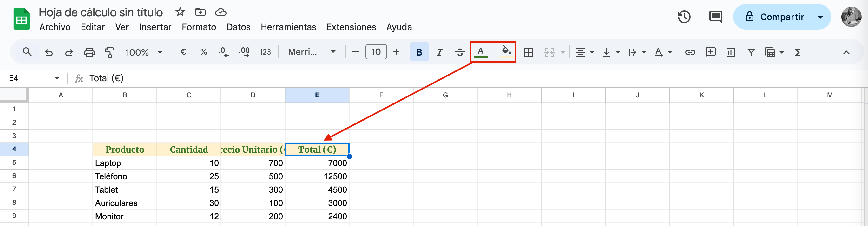The height and width of the screenshot is (226, 868).
Task: Toggle strikethrough formatting
Action: tap(460, 52)
